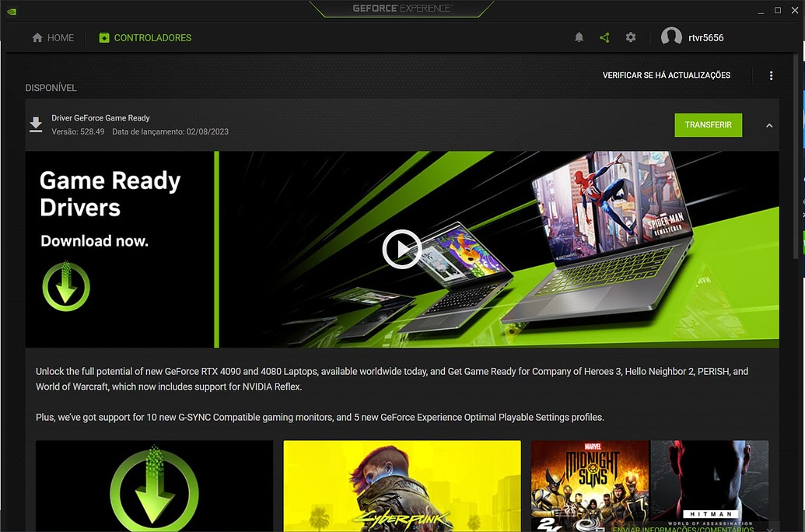The height and width of the screenshot is (532, 805).
Task: Maximize the GeForce Experience window
Action: click(x=777, y=10)
